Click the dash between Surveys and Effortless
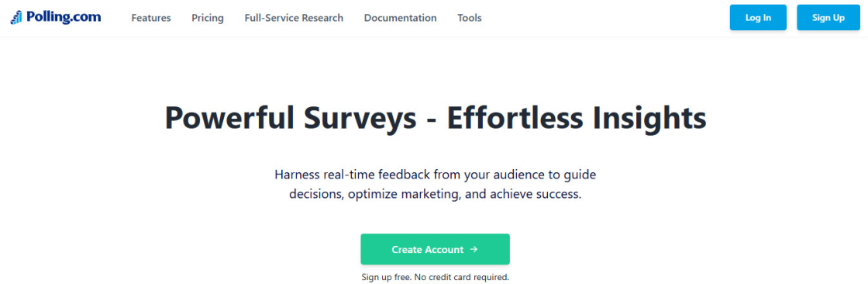The width and height of the screenshot is (868, 284). (x=431, y=121)
